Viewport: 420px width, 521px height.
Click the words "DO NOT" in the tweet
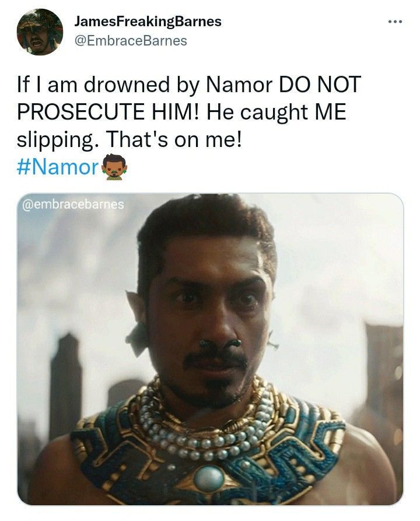[320, 85]
